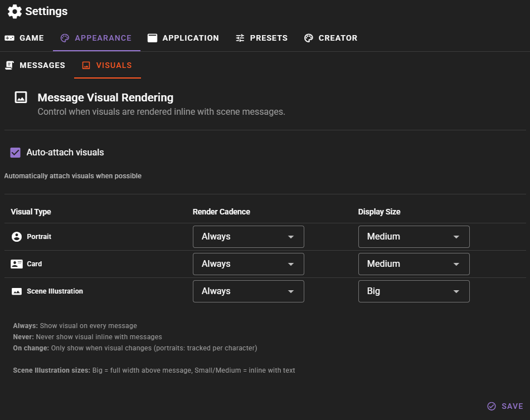Change Portrait Display Size dropdown
This screenshot has height=420, width=530.
click(414, 237)
